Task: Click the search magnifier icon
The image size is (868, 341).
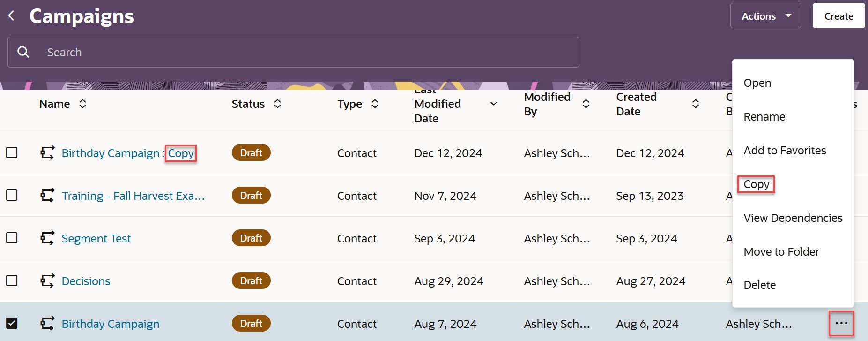Action: click(x=23, y=52)
